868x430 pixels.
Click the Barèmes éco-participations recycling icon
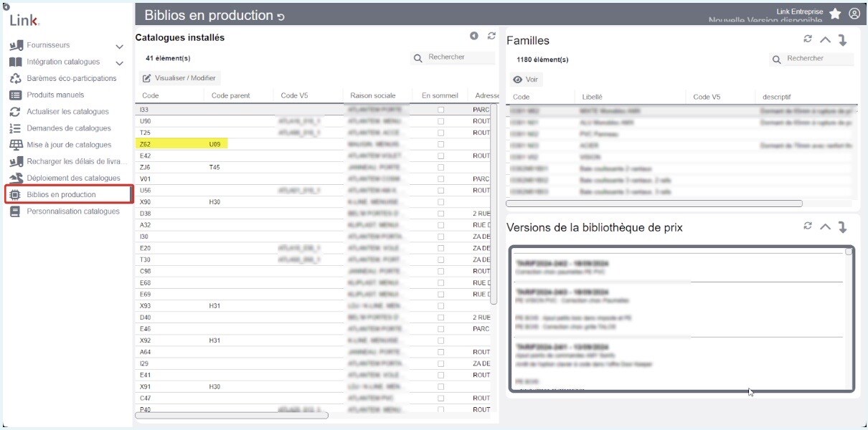[15, 79]
